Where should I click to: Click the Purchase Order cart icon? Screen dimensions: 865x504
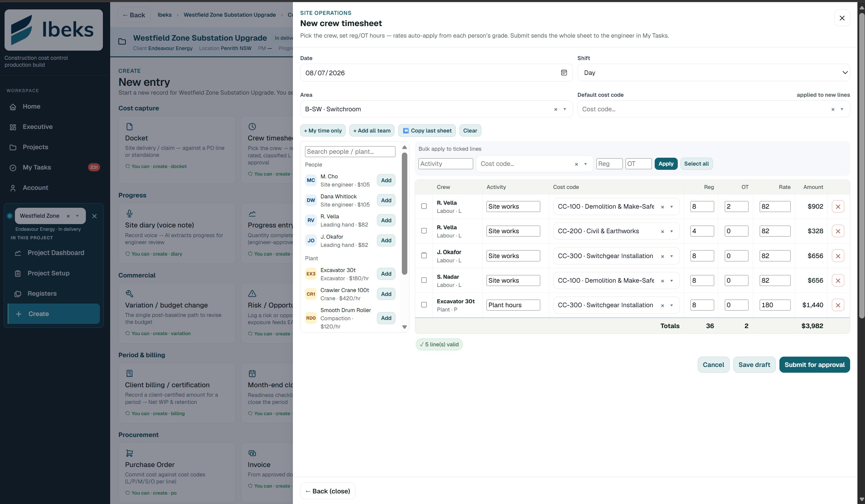pos(129,453)
